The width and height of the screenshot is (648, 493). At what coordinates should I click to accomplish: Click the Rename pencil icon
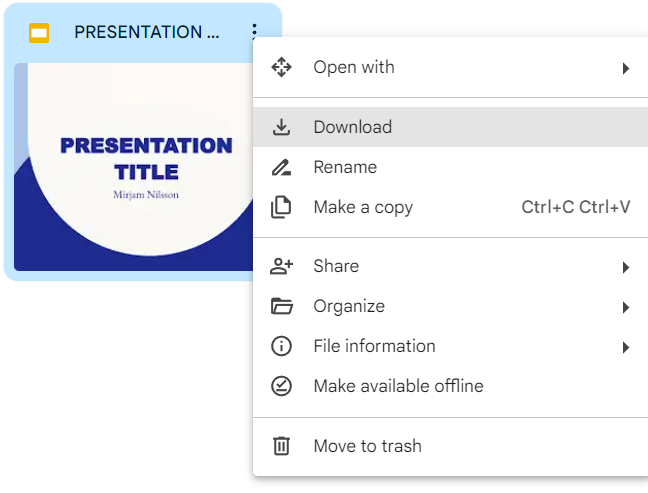pyautogui.click(x=282, y=167)
